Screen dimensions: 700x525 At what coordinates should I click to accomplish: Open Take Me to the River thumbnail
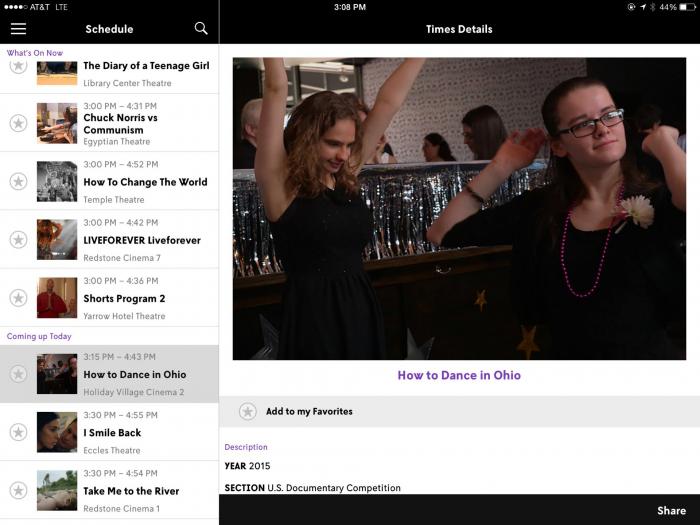pos(57,490)
